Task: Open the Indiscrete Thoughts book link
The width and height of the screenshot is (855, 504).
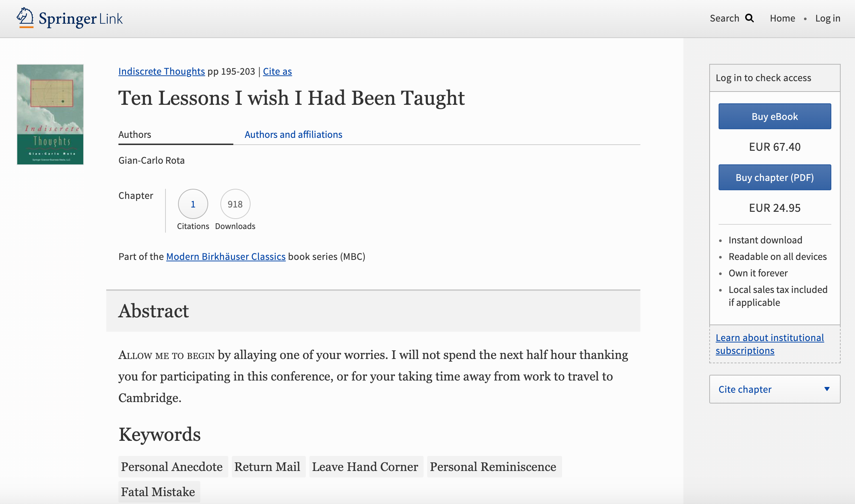Action: (161, 71)
